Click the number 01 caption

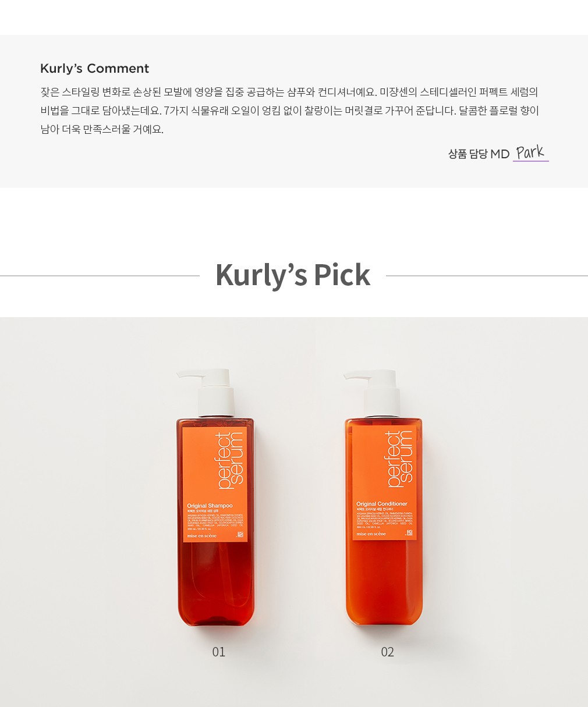pyautogui.click(x=219, y=652)
